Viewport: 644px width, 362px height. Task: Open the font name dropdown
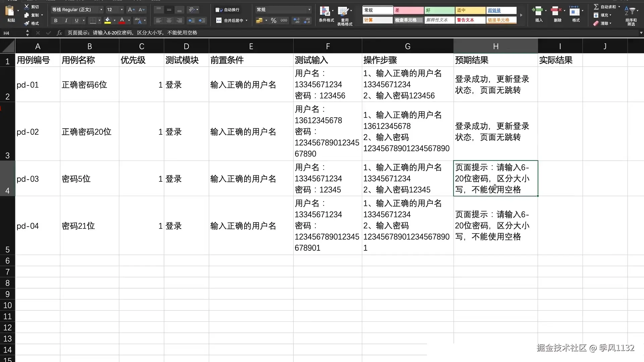tap(101, 10)
